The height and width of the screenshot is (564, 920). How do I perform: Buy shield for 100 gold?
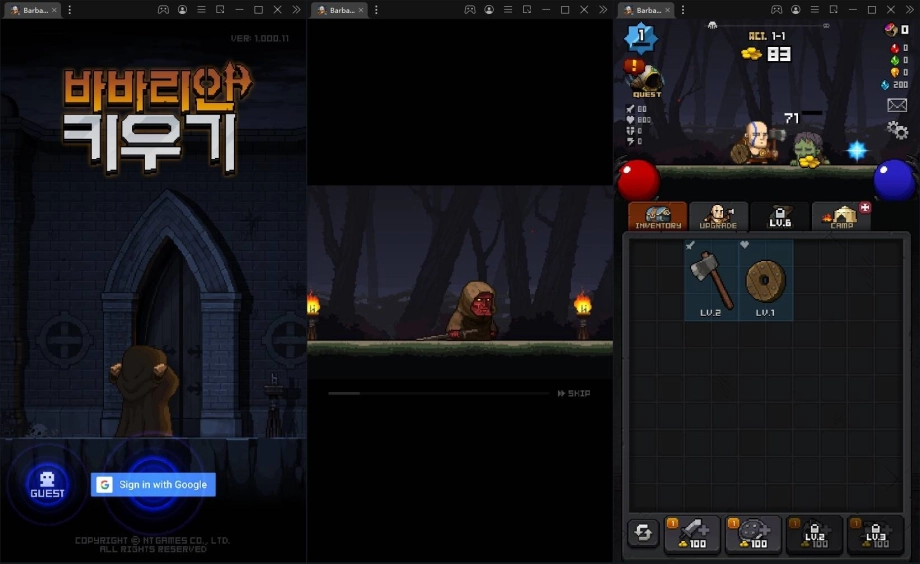pyautogui.click(x=754, y=535)
